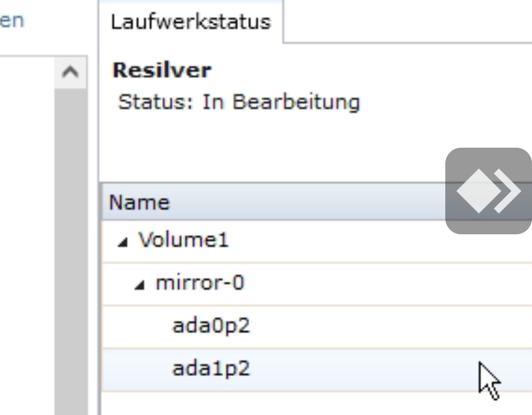
Task: Select the mirror-0 entry label
Action: point(200,283)
